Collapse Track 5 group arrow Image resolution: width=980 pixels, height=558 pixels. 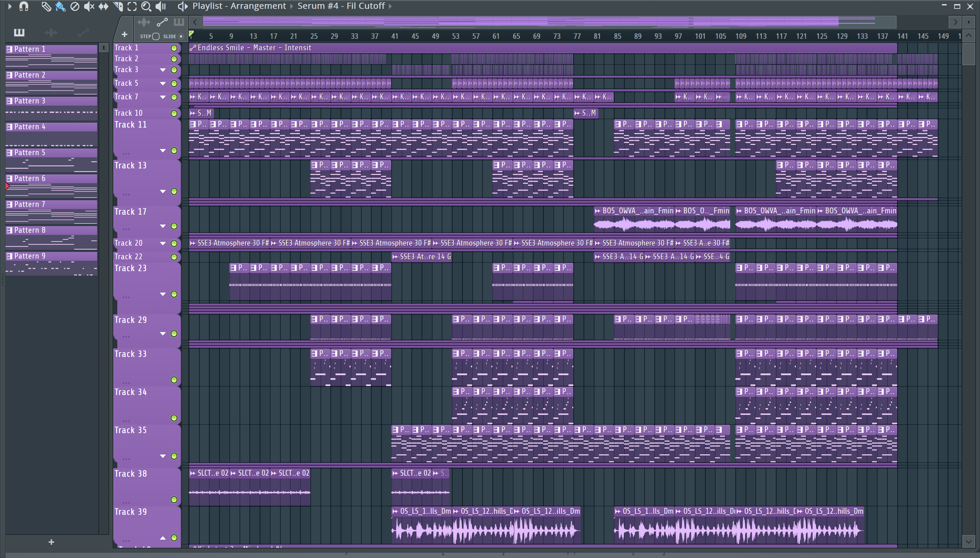click(163, 84)
